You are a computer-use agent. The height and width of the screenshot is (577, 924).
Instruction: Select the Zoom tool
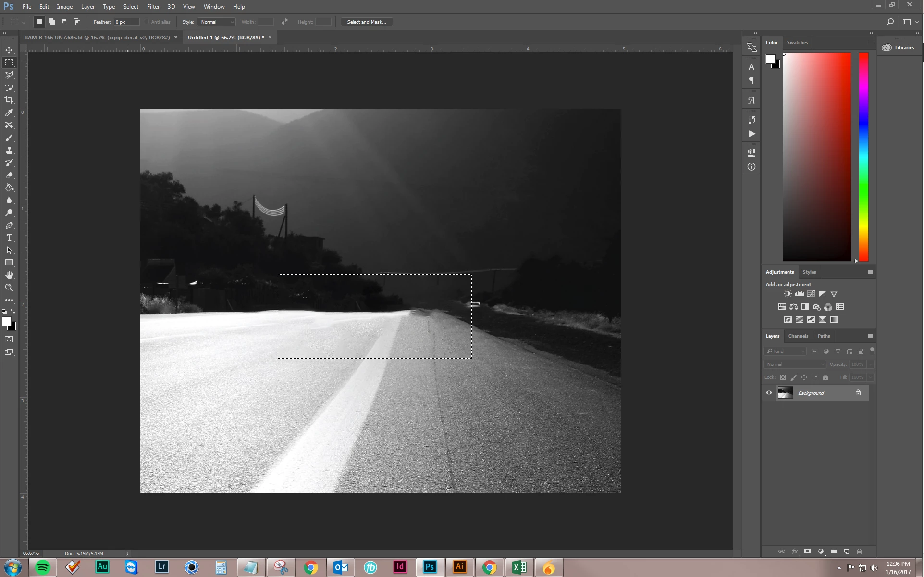tap(9, 288)
